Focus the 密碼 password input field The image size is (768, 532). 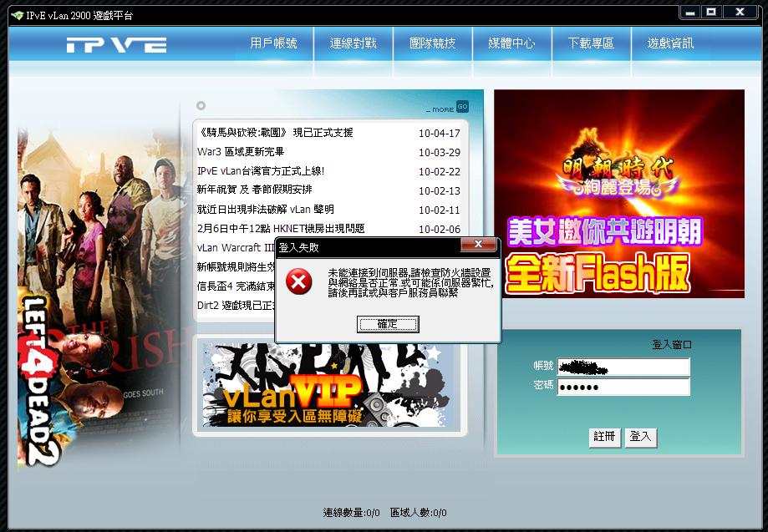623,387
